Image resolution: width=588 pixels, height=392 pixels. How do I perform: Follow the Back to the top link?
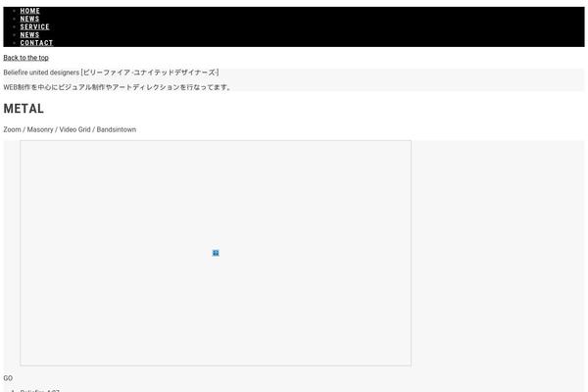coord(25,58)
